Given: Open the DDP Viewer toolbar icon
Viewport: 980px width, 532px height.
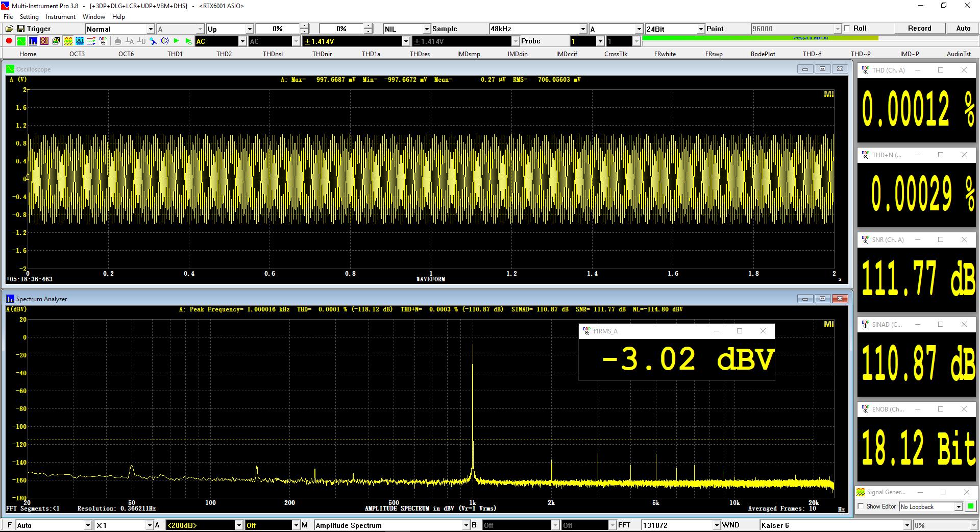Looking at the screenshot, I should click(x=103, y=41).
